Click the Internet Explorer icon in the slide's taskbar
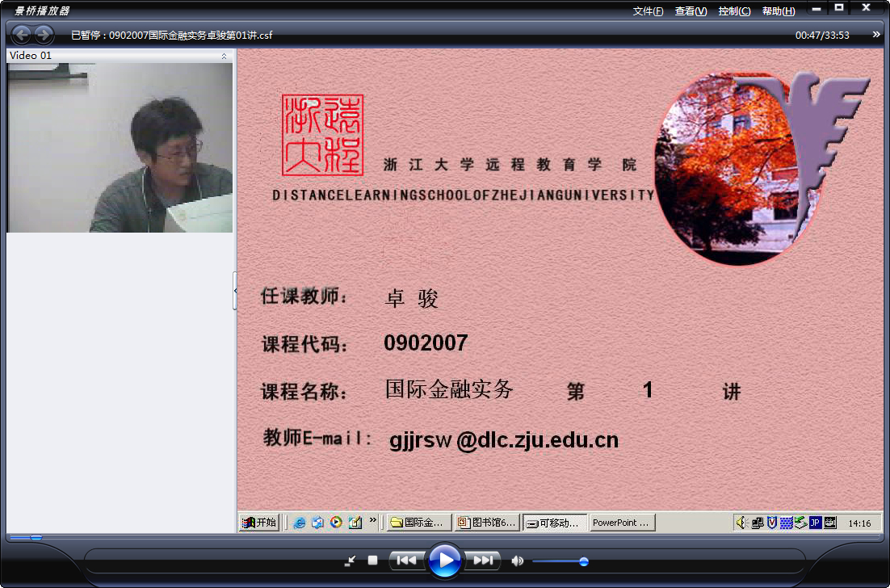This screenshot has height=588, width=890. (x=299, y=523)
